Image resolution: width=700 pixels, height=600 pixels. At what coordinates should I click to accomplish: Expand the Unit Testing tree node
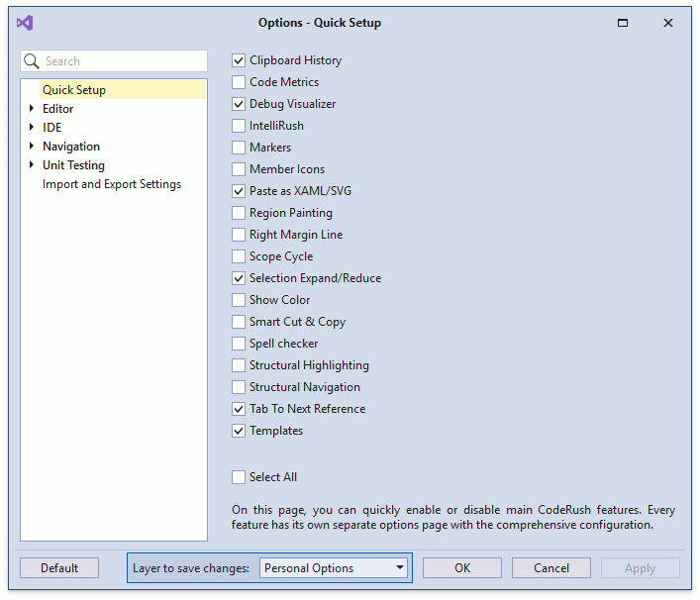(x=32, y=165)
